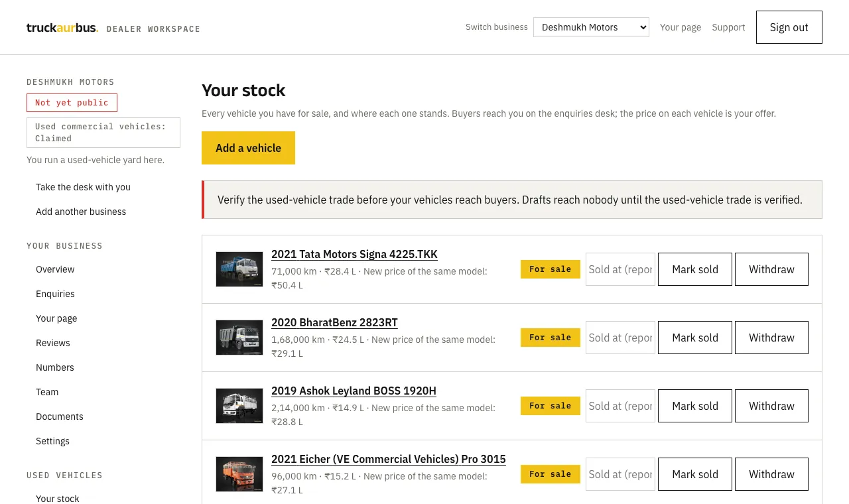Focus the Sold at field for BharatBenz 2823RT
The height and width of the screenshot is (504, 849).
[x=620, y=338]
